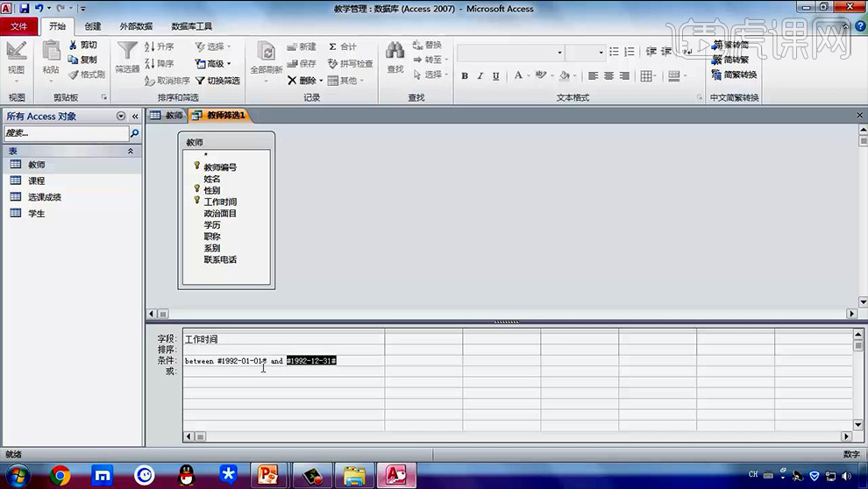Click Save record (保存)
Image resolution: width=868 pixels, height=489 pixels.
click(x=302, y=64)
